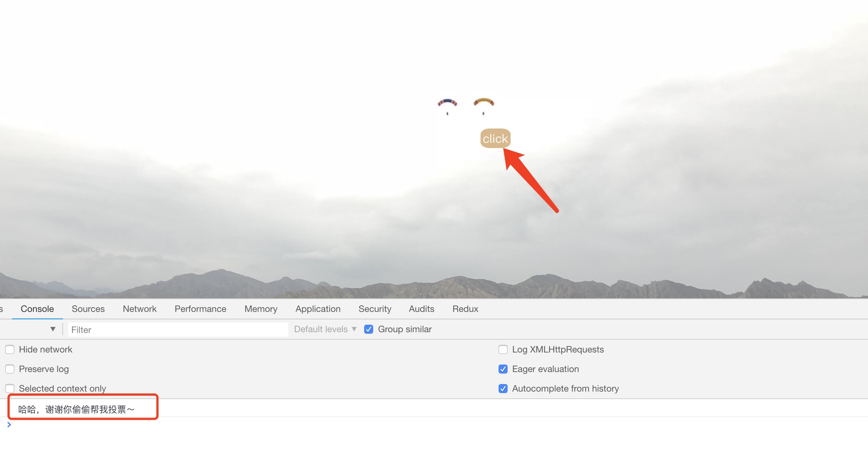Image resolution: width=868 pixels, height=475 pixels.
Task: Select the Memory tab
Action: point(261,309)
